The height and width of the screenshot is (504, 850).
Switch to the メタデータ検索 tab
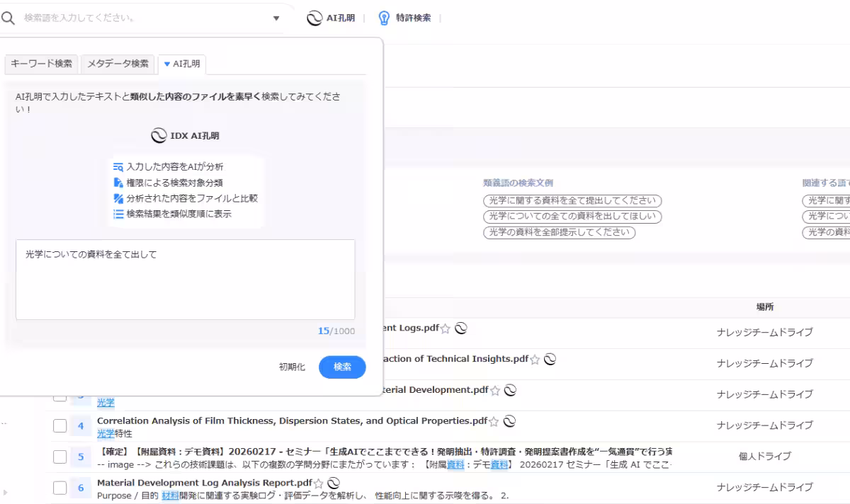117,64
